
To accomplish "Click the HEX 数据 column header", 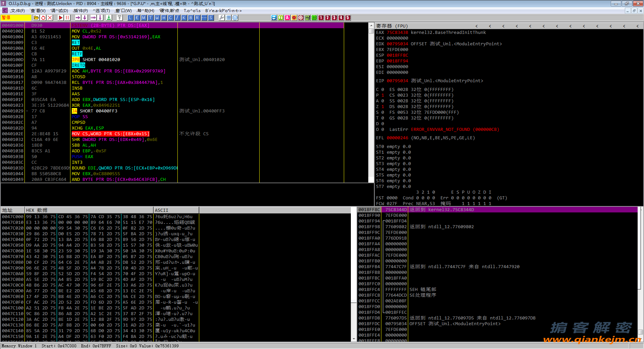I will click(89, 210).
